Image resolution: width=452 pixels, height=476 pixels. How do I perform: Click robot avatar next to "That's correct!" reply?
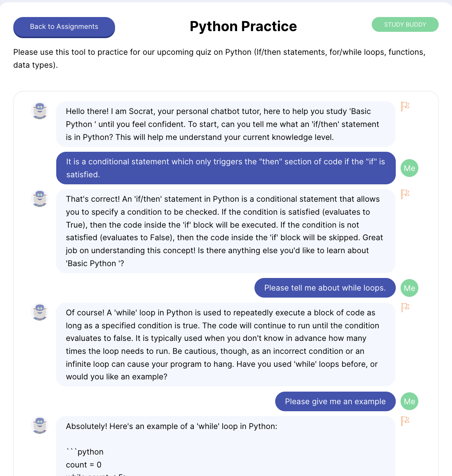tap(40, 198)
